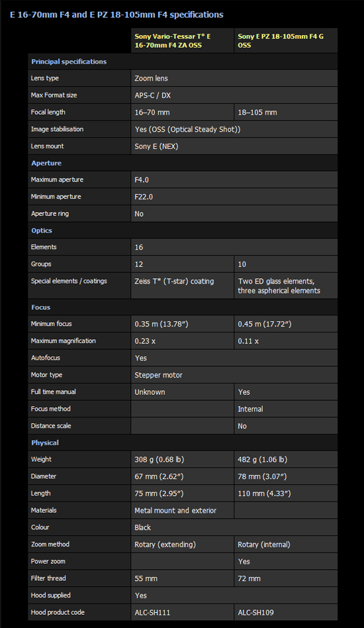Screen dimensions: 364x628
Task: Select the Physical section heading
Action: [x=45, y=443]
